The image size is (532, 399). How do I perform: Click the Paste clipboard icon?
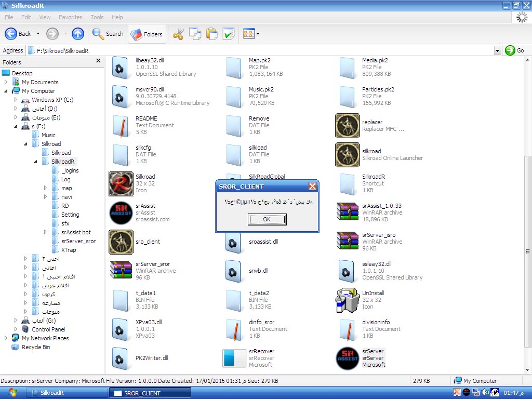[x=212, y=34]
